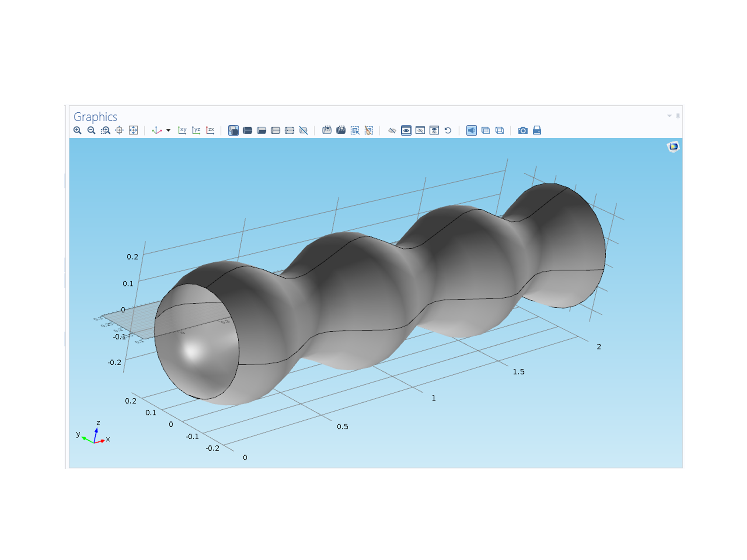Click the Reset Hiding icon
This screenshot has height=560, width=747.
(x=448, y=130)
